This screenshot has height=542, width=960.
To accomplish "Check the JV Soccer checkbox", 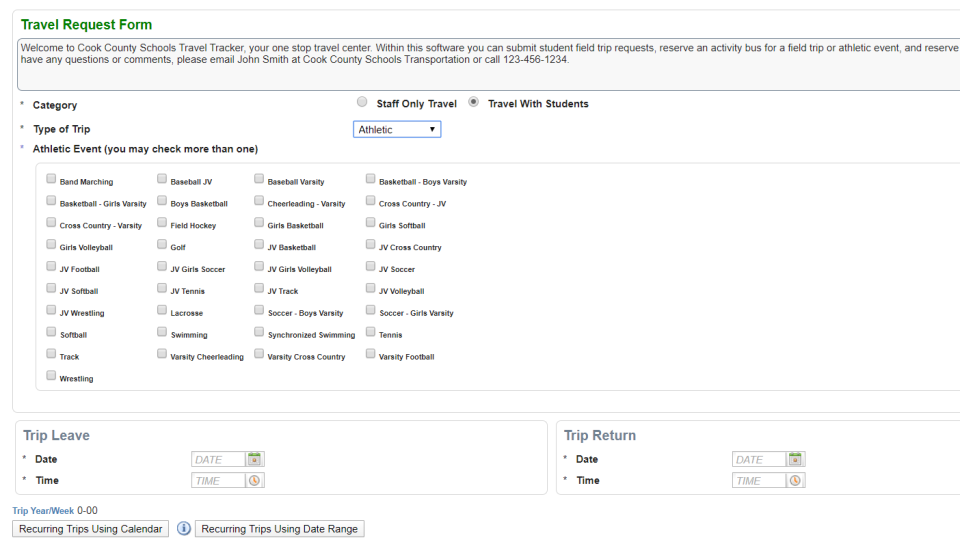I will point(370,266).
